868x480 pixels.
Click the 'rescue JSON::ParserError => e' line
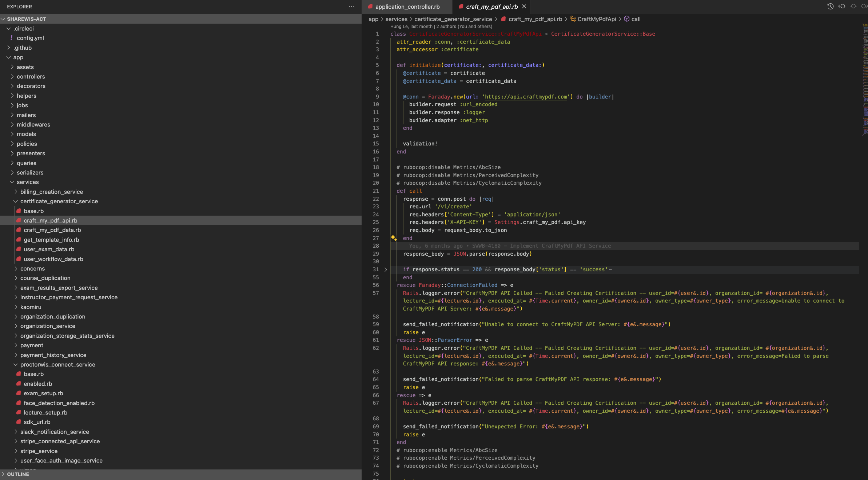click(x=442, y=340)
